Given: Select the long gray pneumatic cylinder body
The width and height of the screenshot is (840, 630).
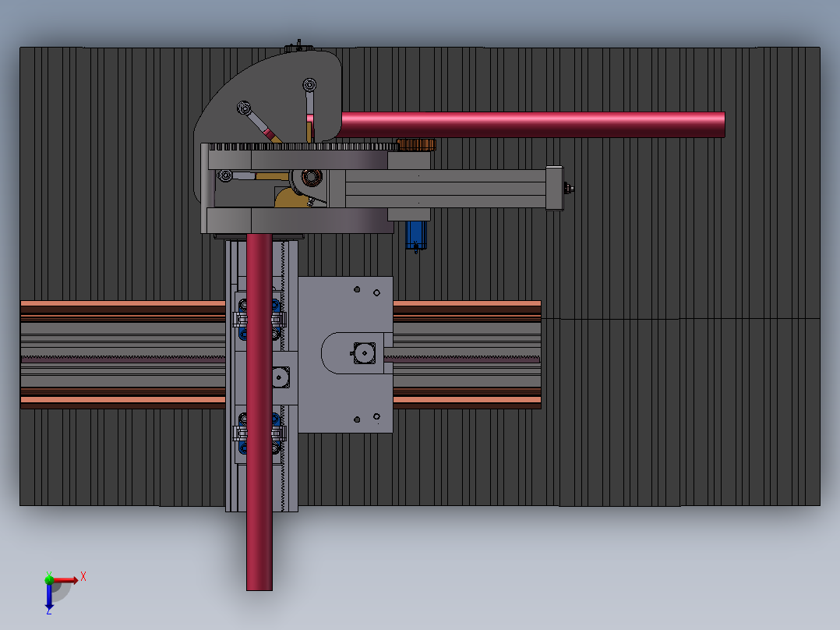Looking at the screenshot, I should tap(446, 188).
